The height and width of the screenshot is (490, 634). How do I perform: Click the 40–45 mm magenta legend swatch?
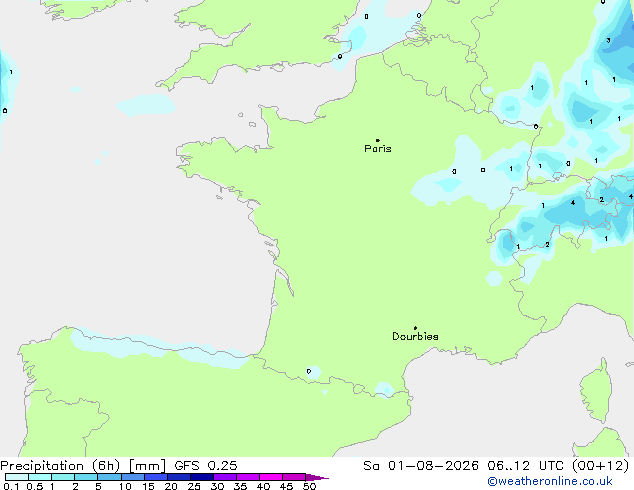tap(271, 477)
